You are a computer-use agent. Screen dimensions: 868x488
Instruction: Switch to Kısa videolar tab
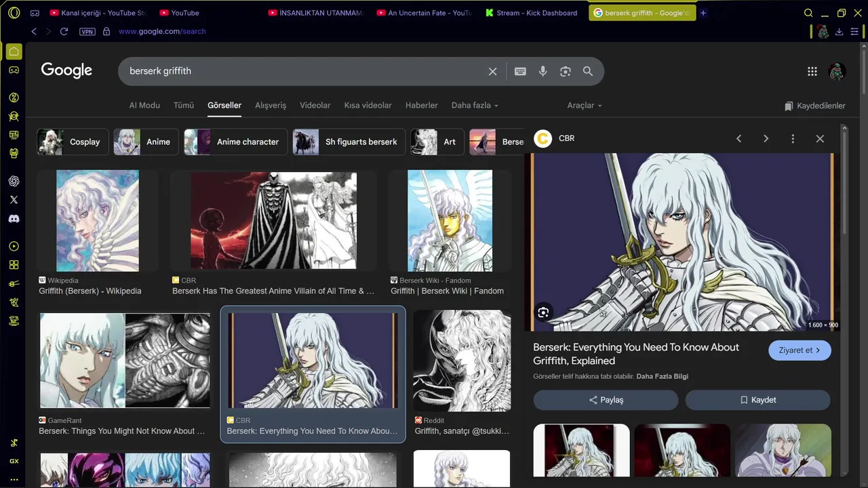tap(368, 105)
